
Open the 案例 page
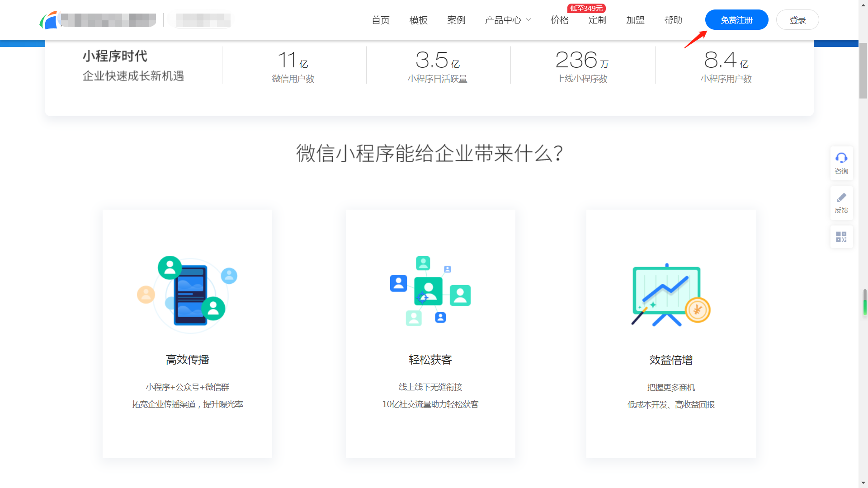[x=456, y=20]
